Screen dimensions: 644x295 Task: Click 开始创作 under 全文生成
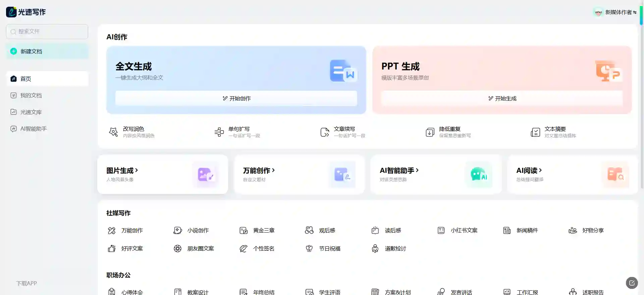point(236,98)
